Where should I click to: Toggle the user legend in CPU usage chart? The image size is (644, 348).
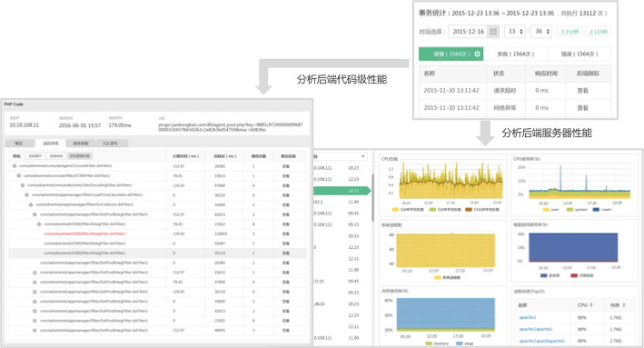tap(550, 210)
